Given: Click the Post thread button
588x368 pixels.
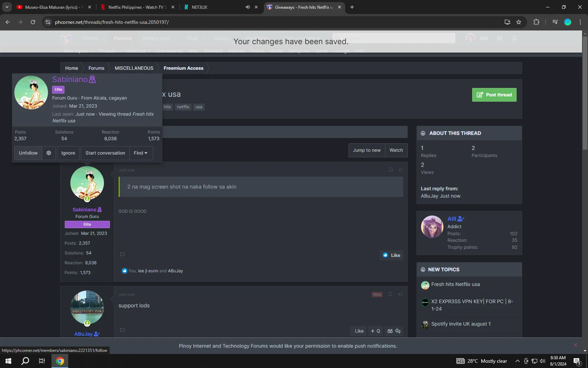Looking at the screenshot, I should click(494, 95).
